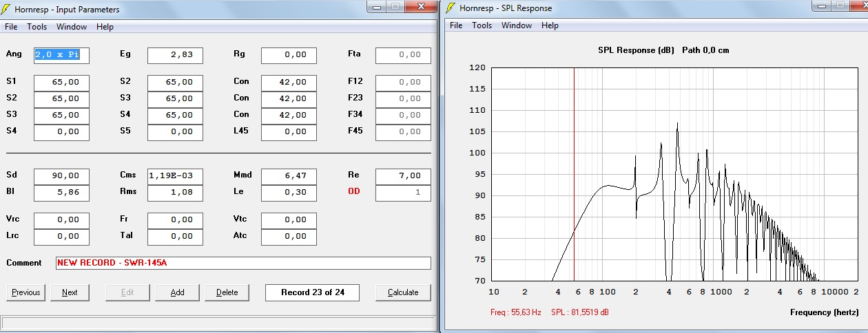Click the S5 input field

(175, 131)
